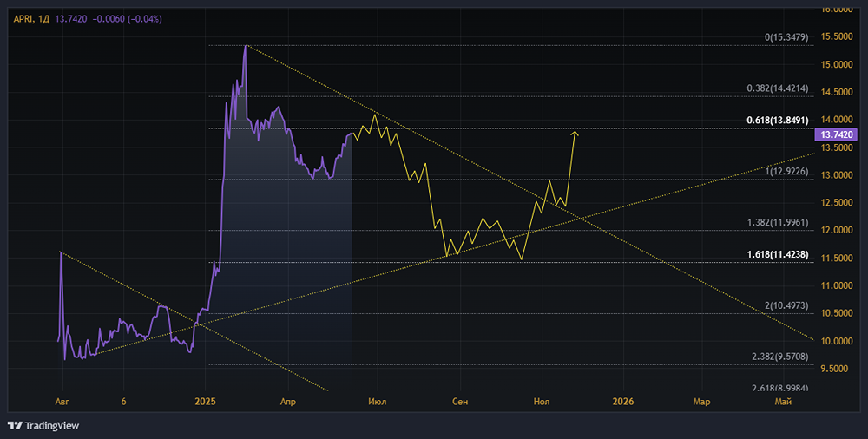This screenshot has width=868, height=439.
Task: Select the 2.382(9.5708) Fibonacci level label
Action: 780,357
